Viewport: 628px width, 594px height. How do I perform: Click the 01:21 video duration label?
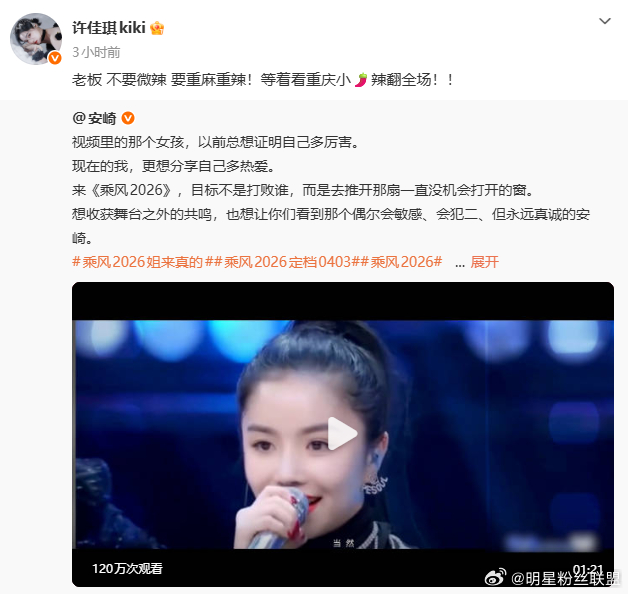pyautogui.click(x=588, y=569)
